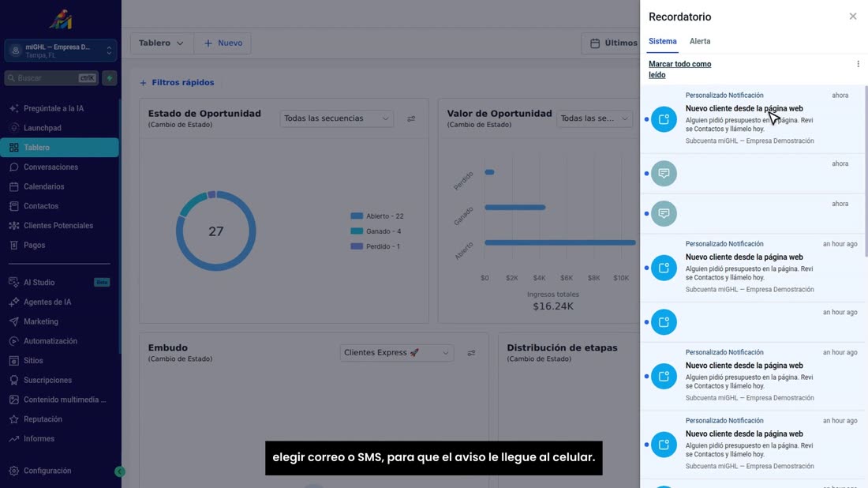Open pipeline dropdown in Valor de Oportunidad
The image size is (868, 488).
click(x=594, y=118)
